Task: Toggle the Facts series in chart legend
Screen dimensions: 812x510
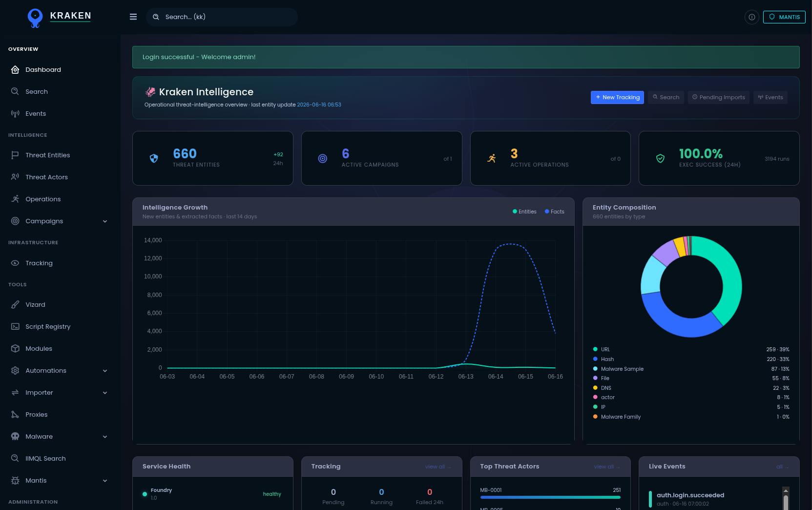Action: pos(555,212)
